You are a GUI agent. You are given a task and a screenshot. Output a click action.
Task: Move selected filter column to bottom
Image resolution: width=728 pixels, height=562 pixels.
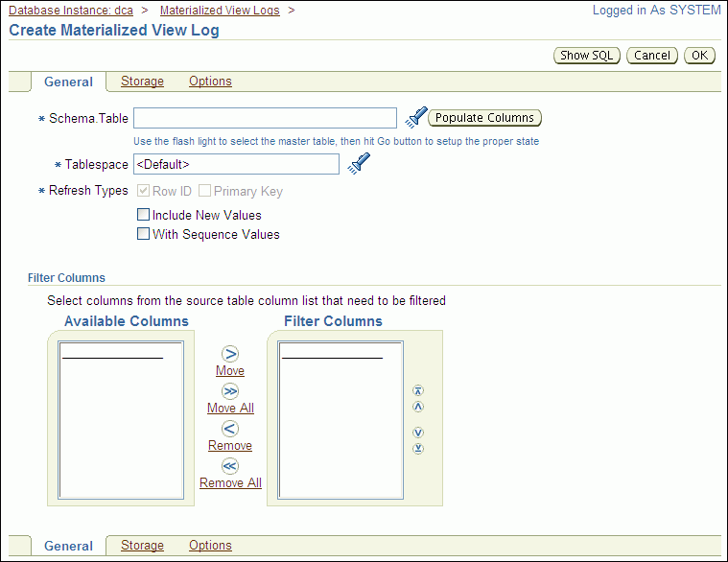418,449
